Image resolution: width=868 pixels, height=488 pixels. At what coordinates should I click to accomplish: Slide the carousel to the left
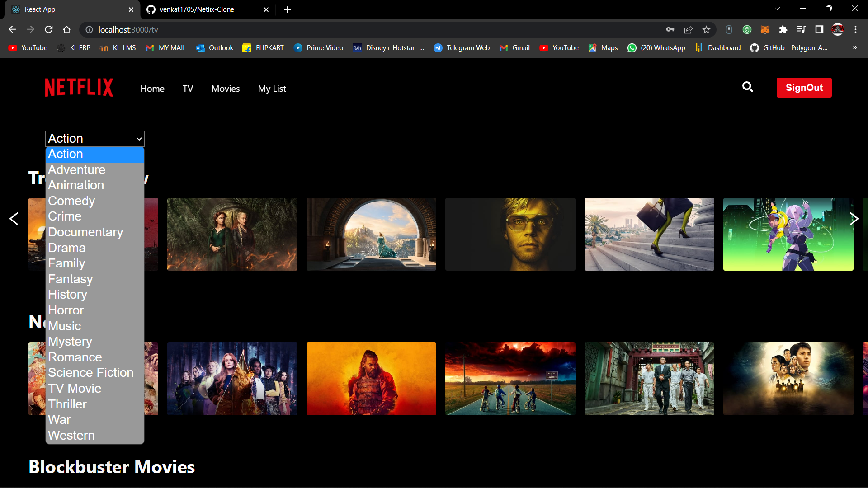click(x=14, y=219)
